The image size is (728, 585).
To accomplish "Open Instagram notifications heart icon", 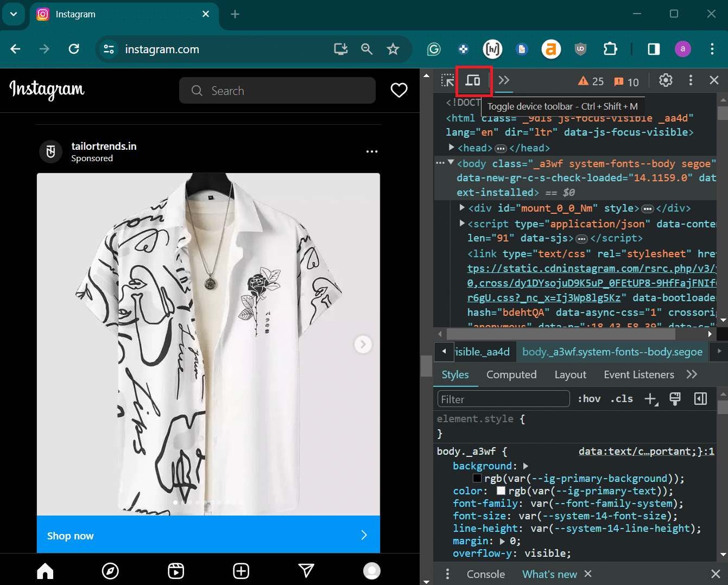I will tap(399, 90).
